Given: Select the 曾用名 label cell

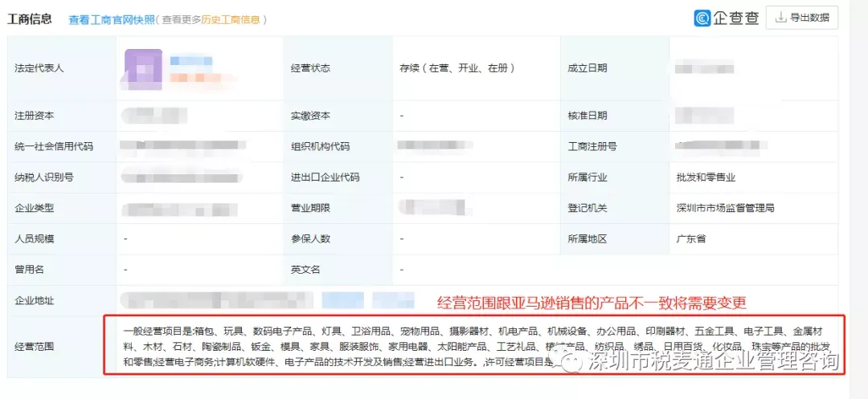Looking at the screenshot, I should pos(61,271).
